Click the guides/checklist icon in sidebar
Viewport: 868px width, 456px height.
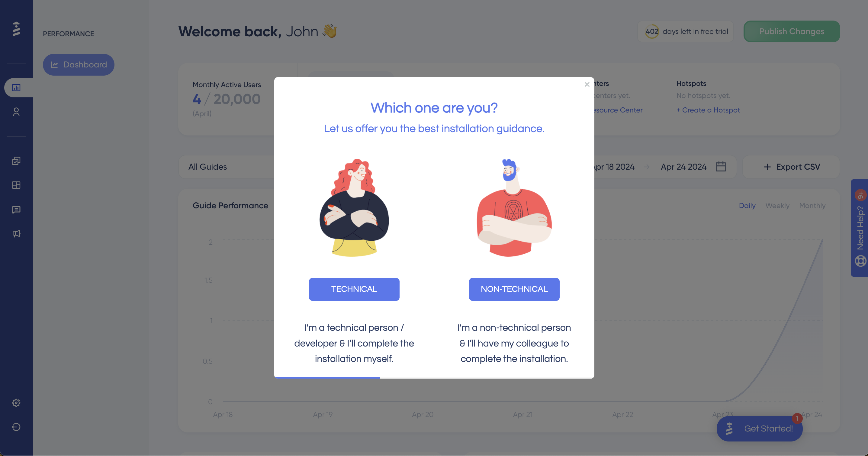(17, 161)
